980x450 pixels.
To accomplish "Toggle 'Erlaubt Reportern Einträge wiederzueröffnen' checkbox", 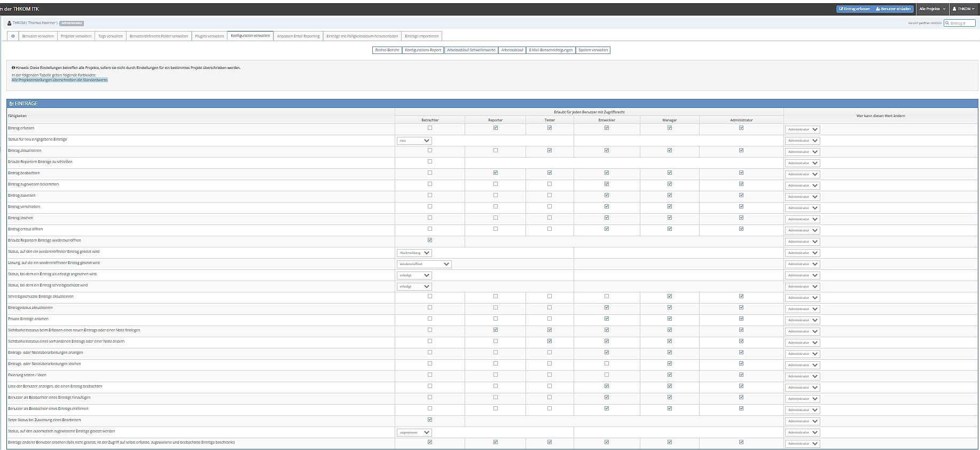I will pos(430,240).
